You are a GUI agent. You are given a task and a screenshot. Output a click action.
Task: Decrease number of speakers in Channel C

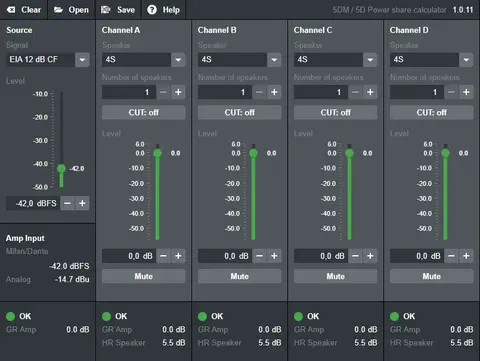point(355,92)
